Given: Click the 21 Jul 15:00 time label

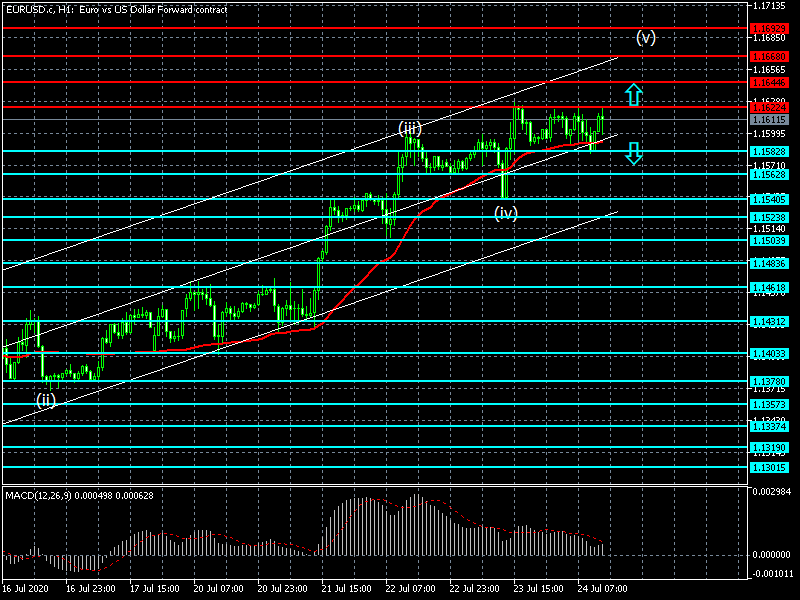Looking at the screenshot, I should pyautogui.click(x=346, y=589).
